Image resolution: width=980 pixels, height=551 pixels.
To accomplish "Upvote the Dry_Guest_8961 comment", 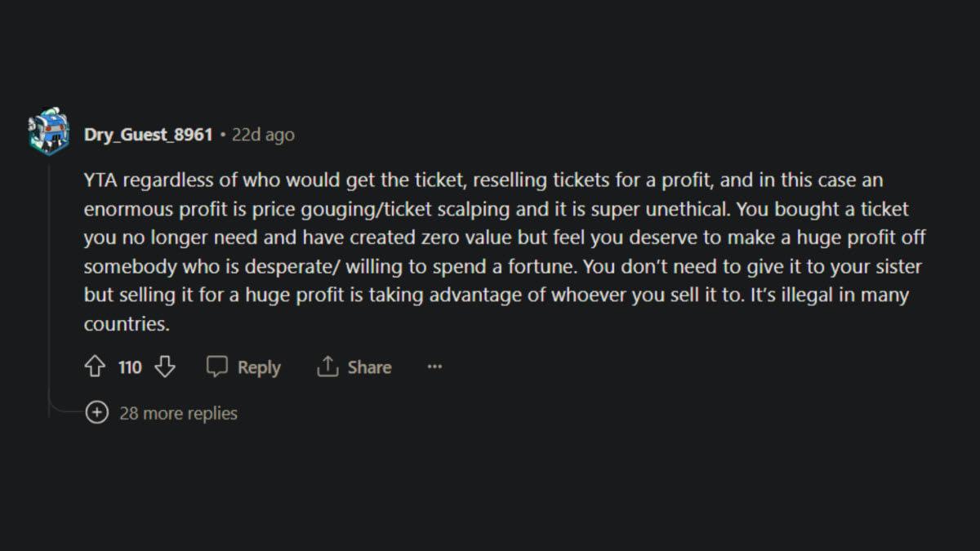I will coord(95,367).
